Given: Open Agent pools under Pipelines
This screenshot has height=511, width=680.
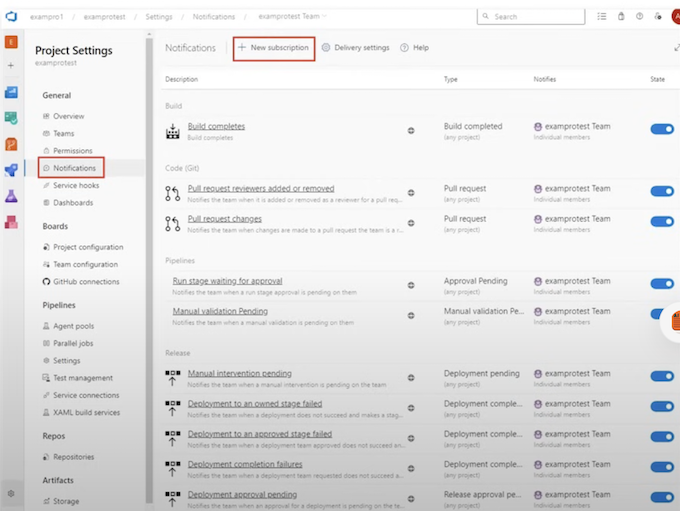Looking at the screenshot, I should [x=75, y=326].
